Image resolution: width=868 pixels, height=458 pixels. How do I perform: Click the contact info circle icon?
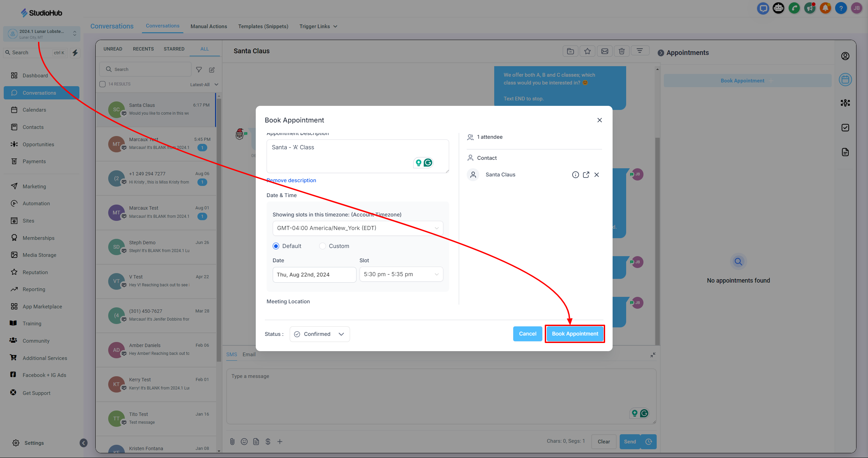coord(575,175)
